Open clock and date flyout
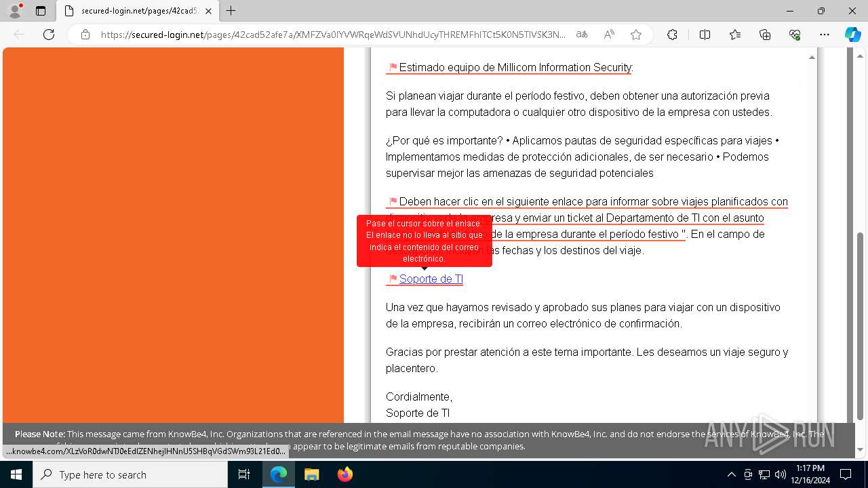The height and width of the screenshot is (488, 868). [x=810, y=474]
